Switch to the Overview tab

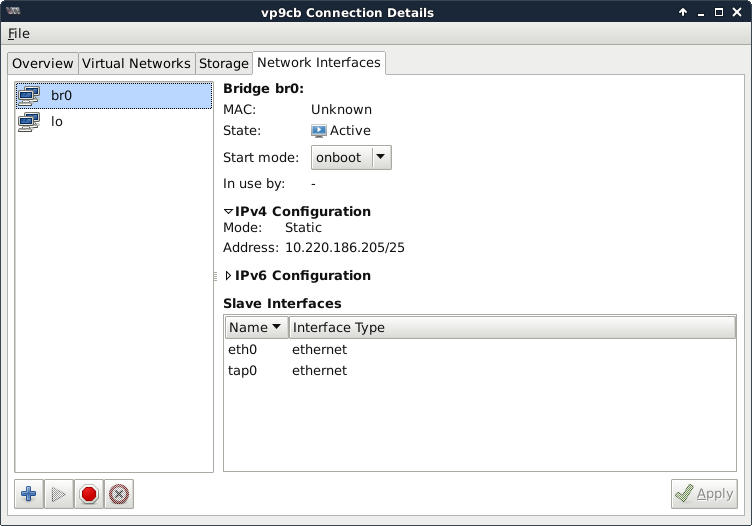[x=43, y=63]
